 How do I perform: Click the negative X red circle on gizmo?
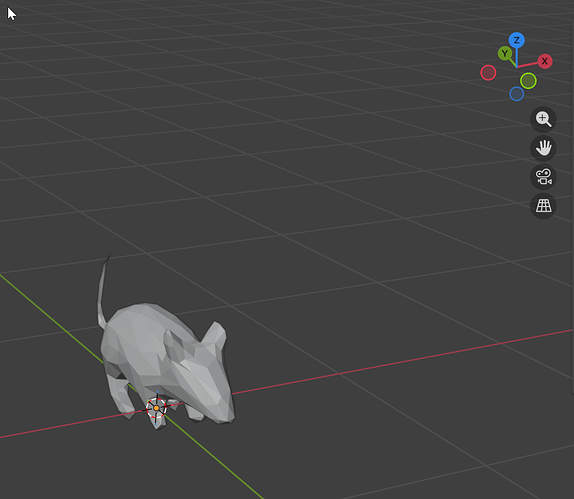coord(488,73)
